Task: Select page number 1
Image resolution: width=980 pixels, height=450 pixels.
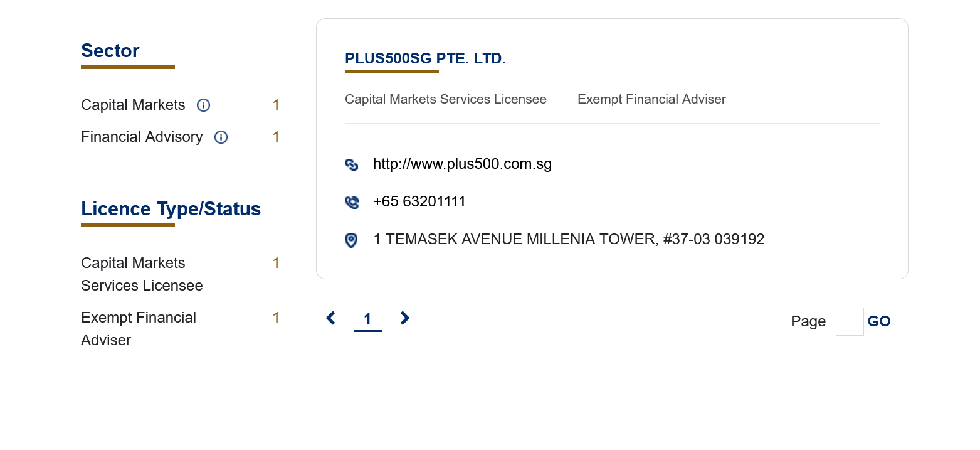Action: 367,319
